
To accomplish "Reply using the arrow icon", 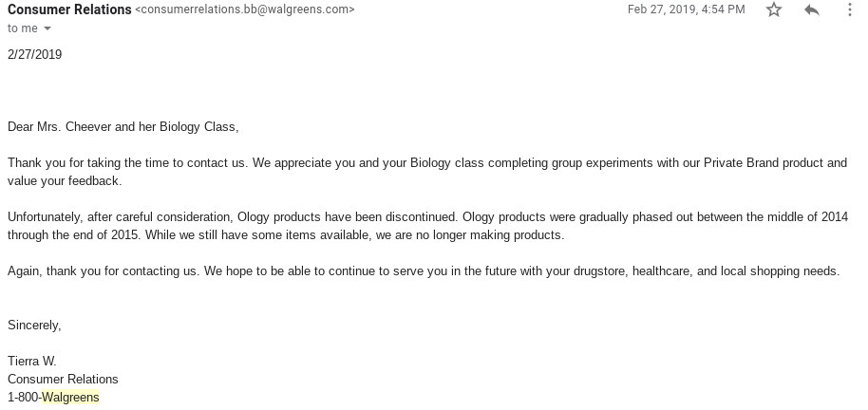I will (x=812, y=9).
